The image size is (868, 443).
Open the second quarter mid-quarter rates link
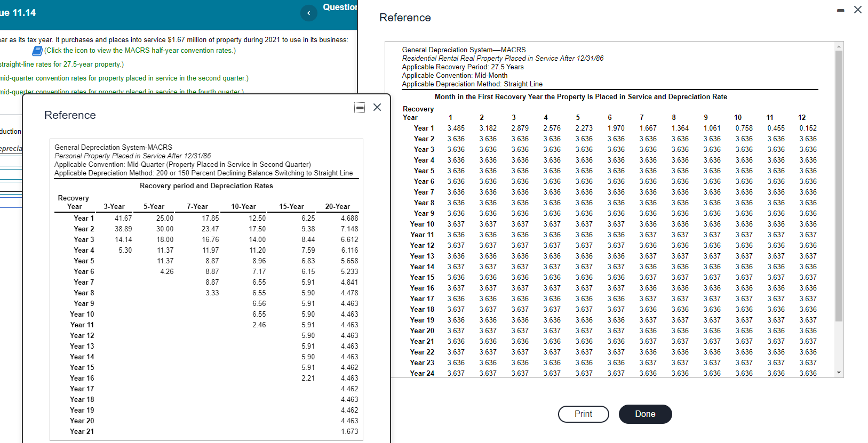124,78
